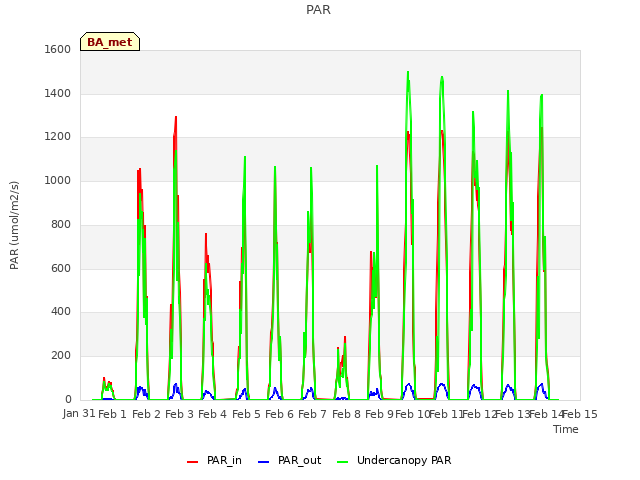The image size is (640, 480).
Task: Click the Time axis label
Action: [x=566, y=429]
